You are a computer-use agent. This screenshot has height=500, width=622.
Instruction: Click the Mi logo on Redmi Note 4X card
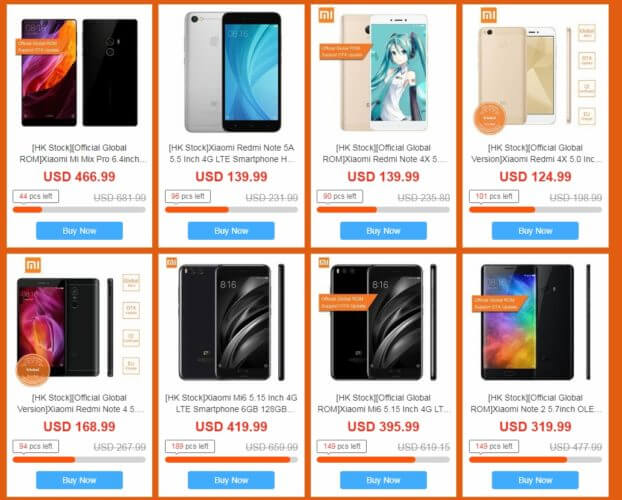pos(326,15)
